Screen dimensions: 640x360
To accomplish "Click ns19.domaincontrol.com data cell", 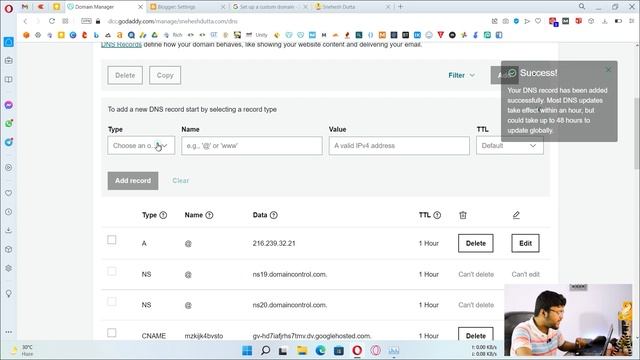I will click(x=290, y=274).
